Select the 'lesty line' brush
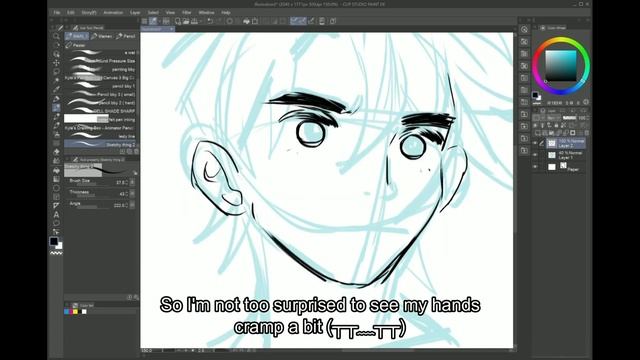 (100, 136)
